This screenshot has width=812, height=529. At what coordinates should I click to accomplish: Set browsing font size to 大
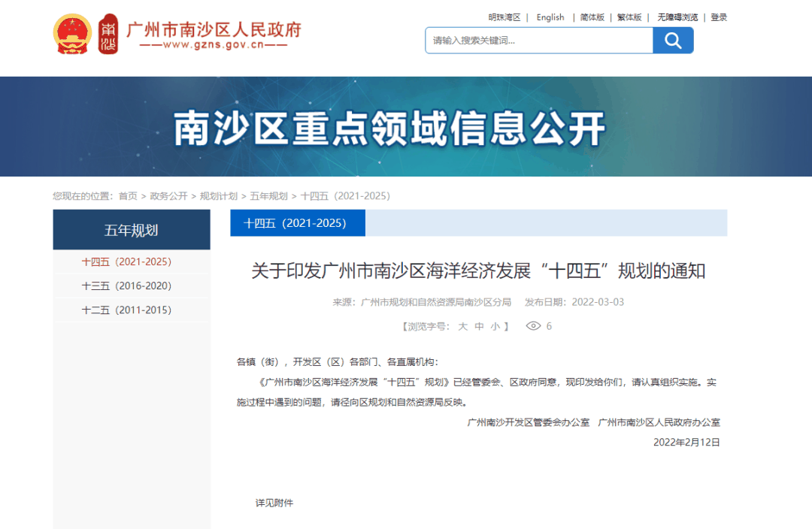(x=463, y=327)
